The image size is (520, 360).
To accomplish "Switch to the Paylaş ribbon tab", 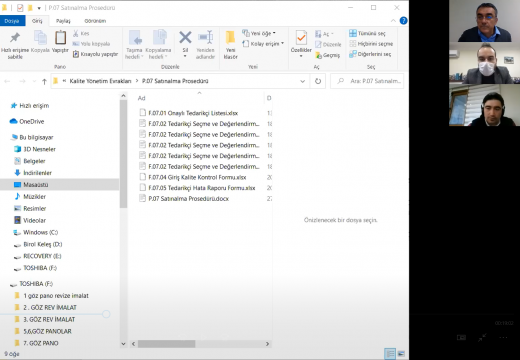I will pyautogui.click(x=63, y=21).
